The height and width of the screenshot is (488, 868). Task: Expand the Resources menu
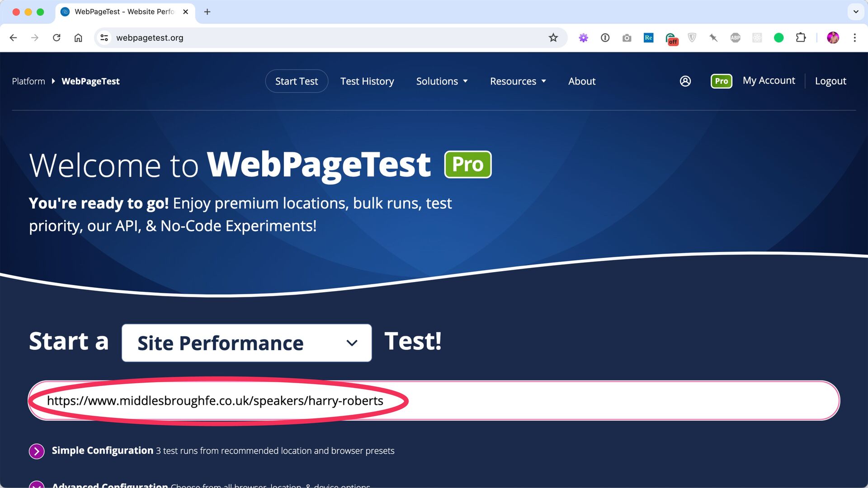coord(518,81)
